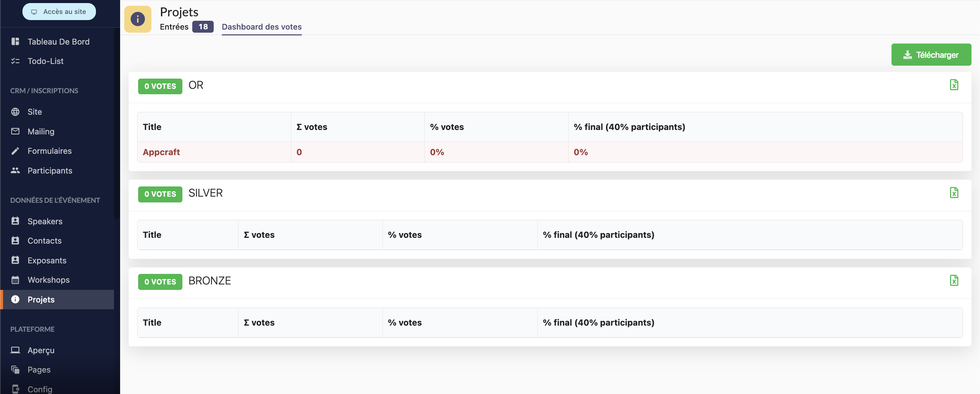Go to Speakers in sidebar
This screenshot has height=394, width=980.
click(45, 221)
